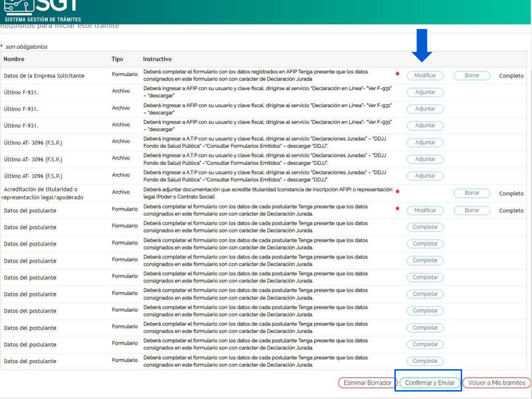The height and width of the screenshot is (399, 532).
Task: Click Adjuntar on the third Último AT-3096 row
Action: [425, 176]
